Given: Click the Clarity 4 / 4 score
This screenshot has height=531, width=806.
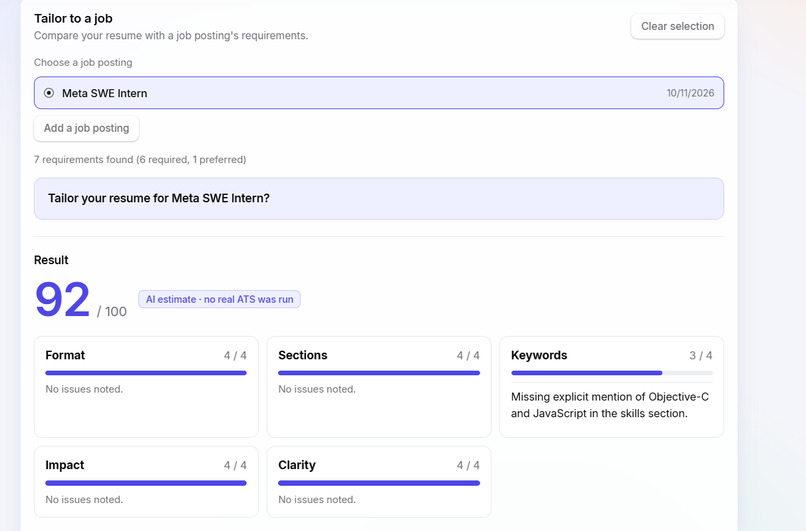Looking at the screenshot, I should coord(468,465).
